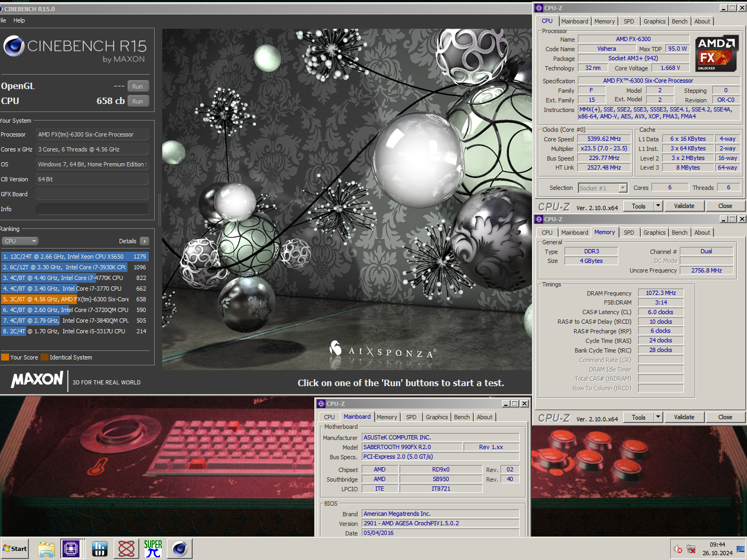Select ranking row Intel Xeon CPU X5650
This screenshot has height=560, width=747.
point(75,257)
